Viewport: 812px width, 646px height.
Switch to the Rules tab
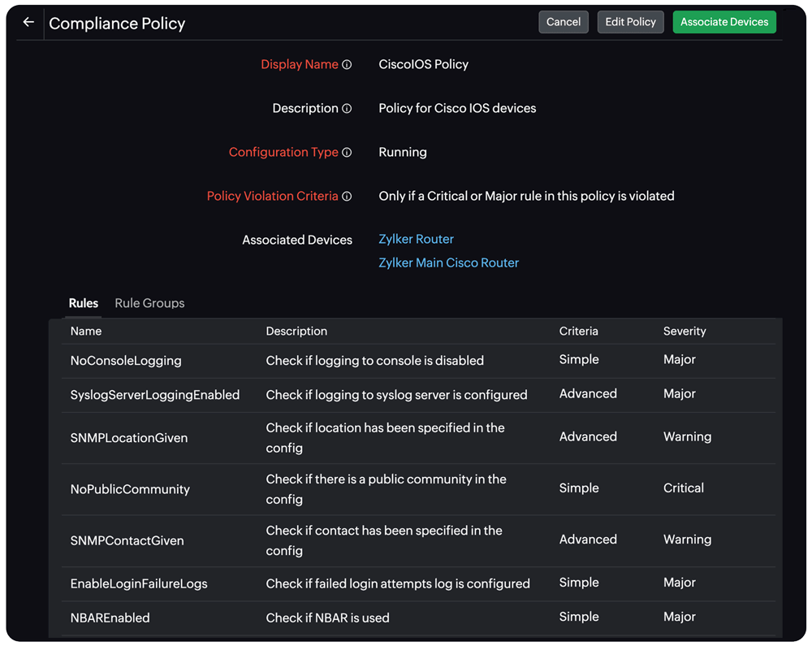[83, 302]
